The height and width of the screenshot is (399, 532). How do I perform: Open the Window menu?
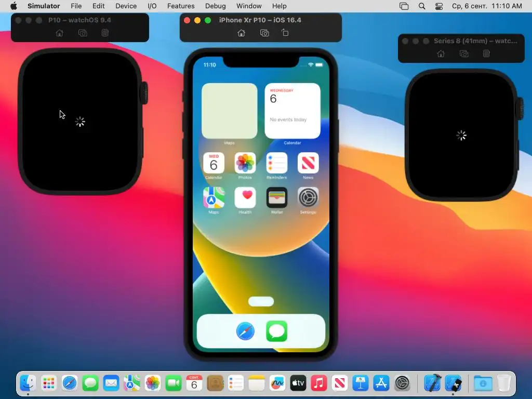coord(249,6)
